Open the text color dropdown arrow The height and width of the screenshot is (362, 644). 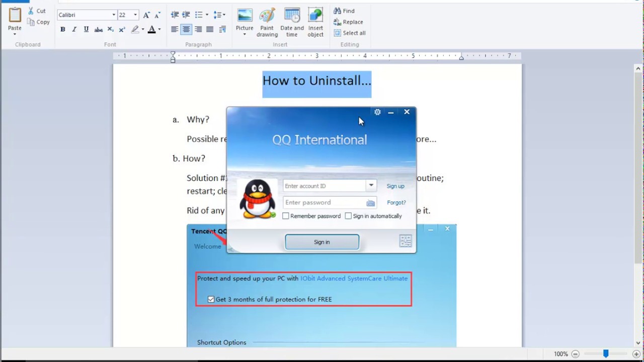pyautogui.click(x=159, y=30)
